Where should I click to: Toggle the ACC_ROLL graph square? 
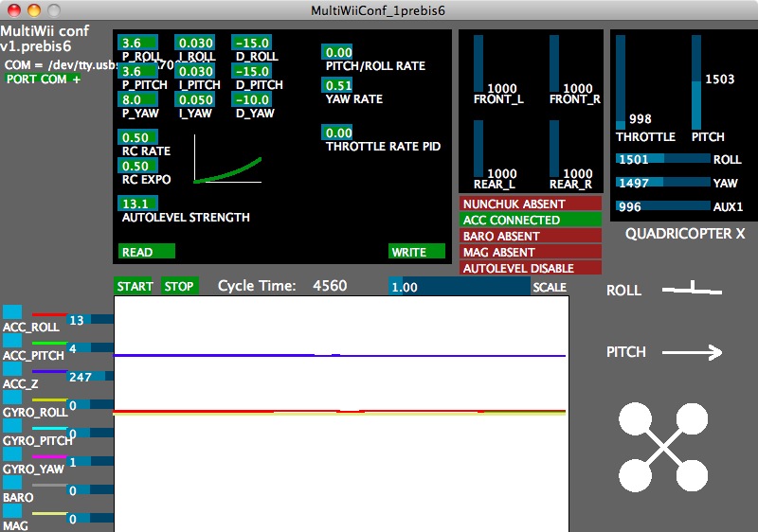[12, 311]
